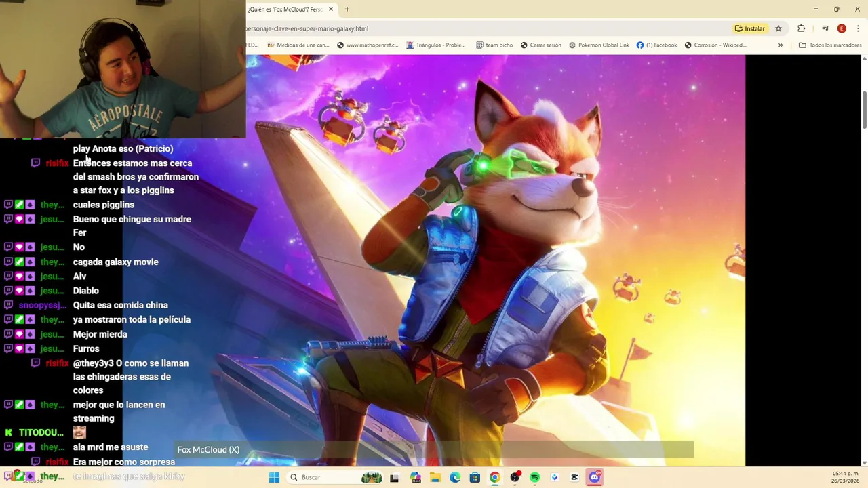This screenshot has width=868, height=488.
Task: Open the (1) Facebook bookmark
Action: coord(656,45)
